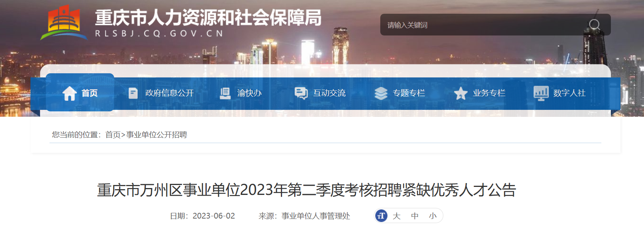Image resolution: width=644 pixels, height=230 pixels.
Task: Open the 政府信息公开 menu item
Action: click(x=169, y=93)
